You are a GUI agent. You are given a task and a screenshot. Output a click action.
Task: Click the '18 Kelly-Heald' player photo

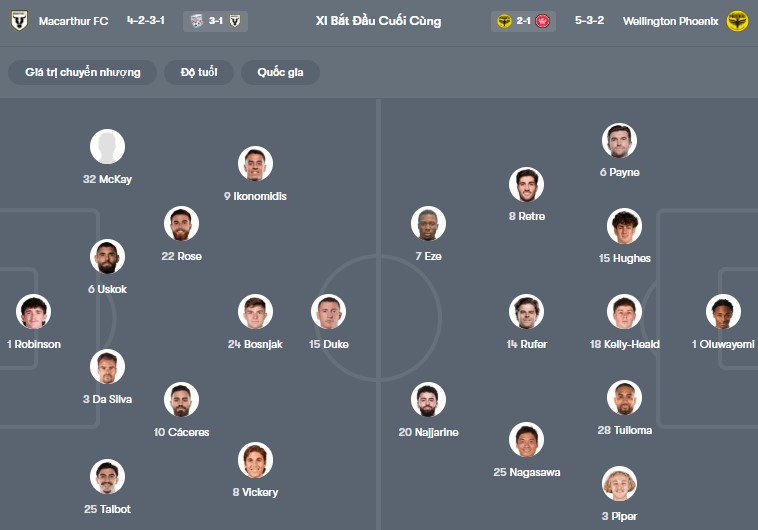coord(624,312)
